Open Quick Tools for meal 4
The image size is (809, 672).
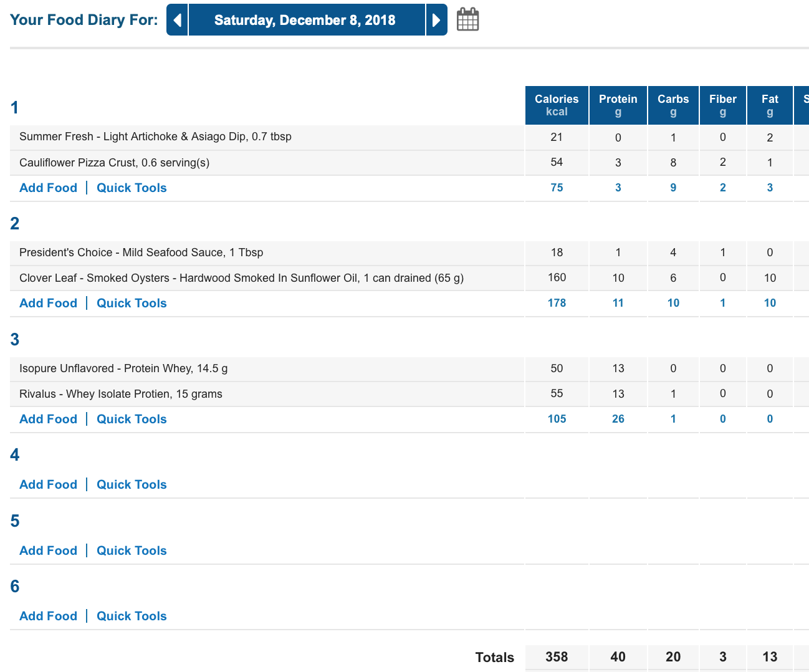[132, 484]
